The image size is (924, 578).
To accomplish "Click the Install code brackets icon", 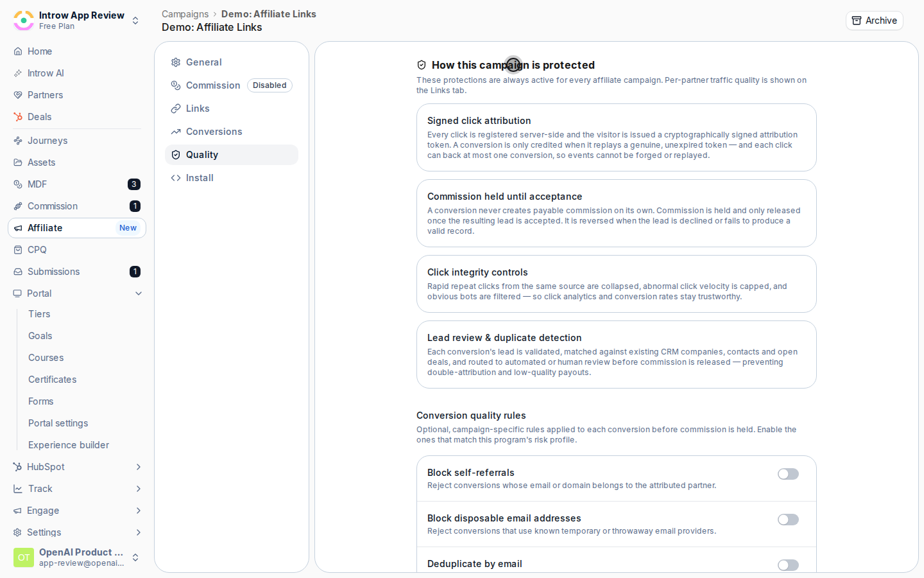I will click(x=176, y=178).
